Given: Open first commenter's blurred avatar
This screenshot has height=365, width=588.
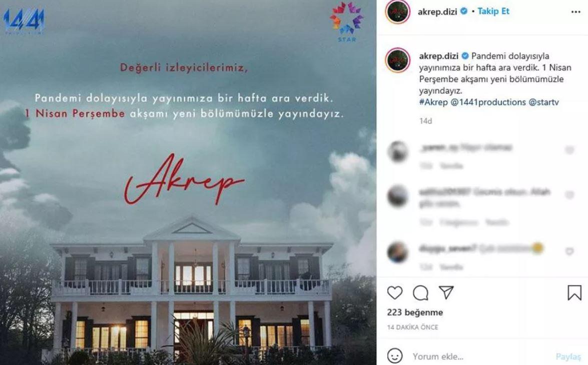Looking at the screenshot, I should click(x=397, y=151).
